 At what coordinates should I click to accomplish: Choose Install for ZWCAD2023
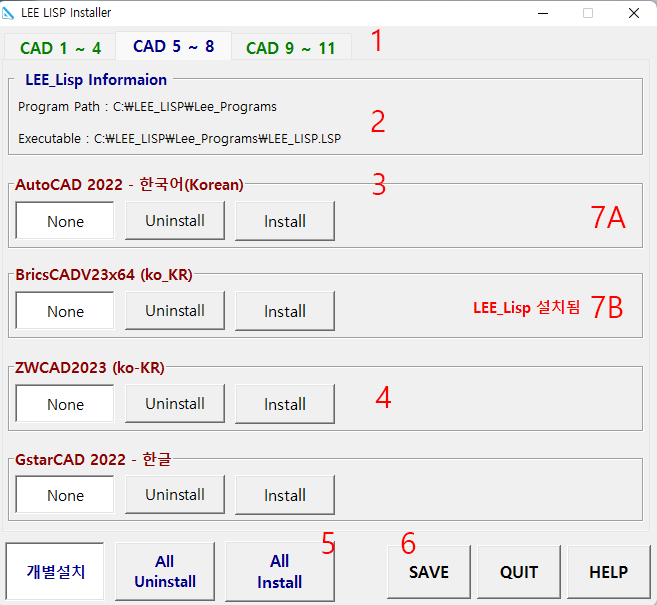click(285, 404)
